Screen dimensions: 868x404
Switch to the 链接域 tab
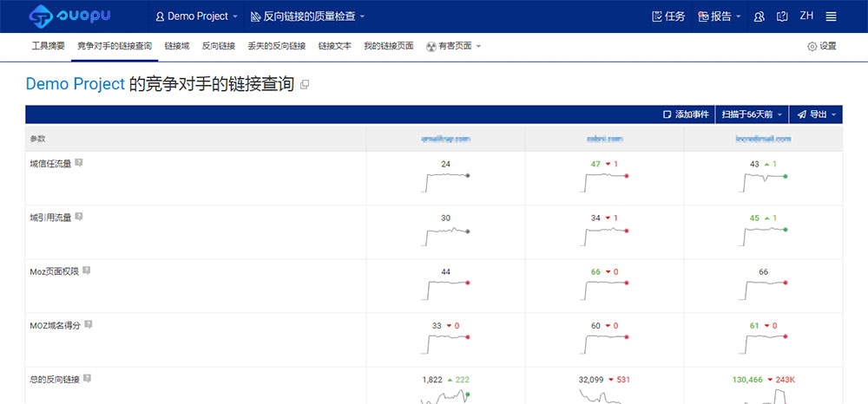coord(177,46)
